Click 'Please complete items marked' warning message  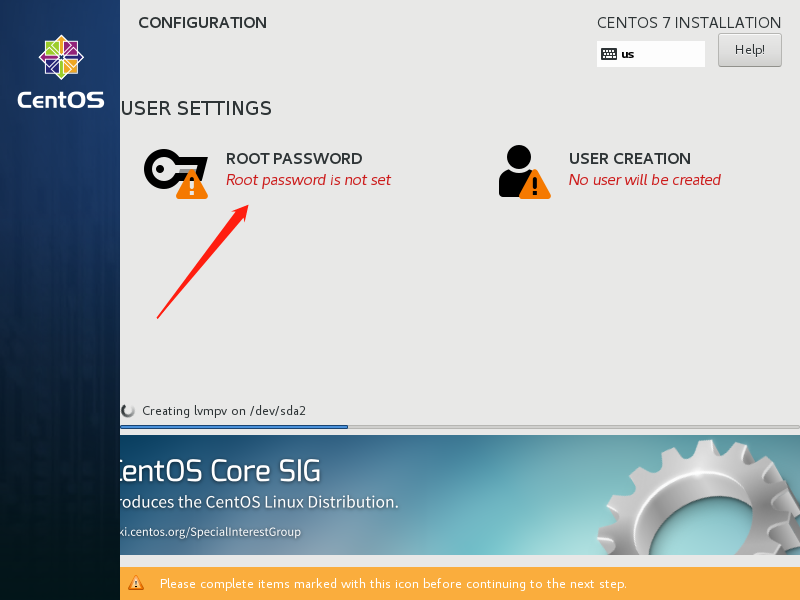point(393,584)
